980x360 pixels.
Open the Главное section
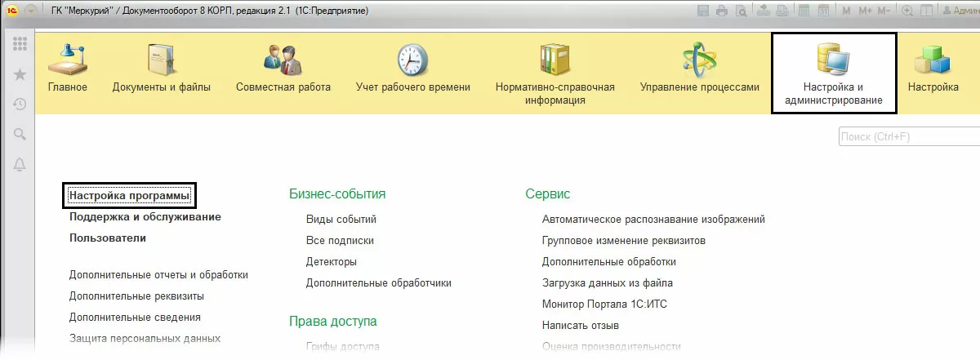tap(67, 69)
